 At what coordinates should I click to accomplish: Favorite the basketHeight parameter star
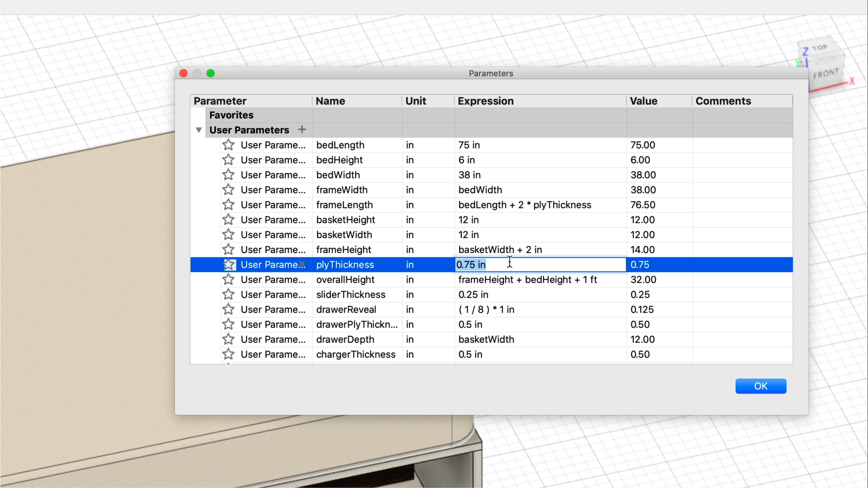pyautogui.click(x=229, y=220)
